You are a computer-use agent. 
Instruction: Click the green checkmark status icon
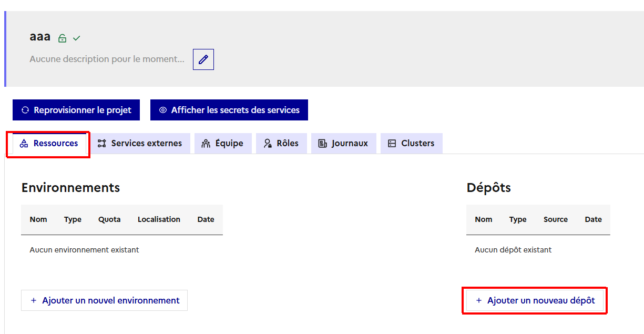coord(77,38)
